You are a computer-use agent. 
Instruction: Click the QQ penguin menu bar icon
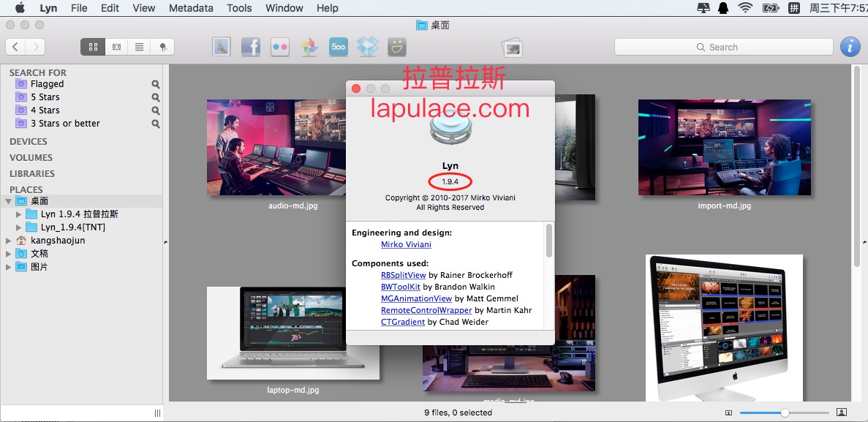pos(725,8)
